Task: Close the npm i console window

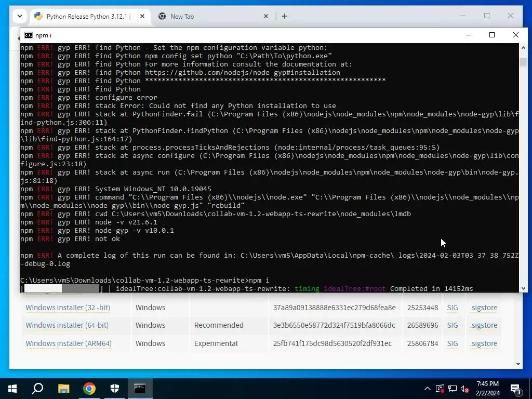Action: [x=516, y=35]
